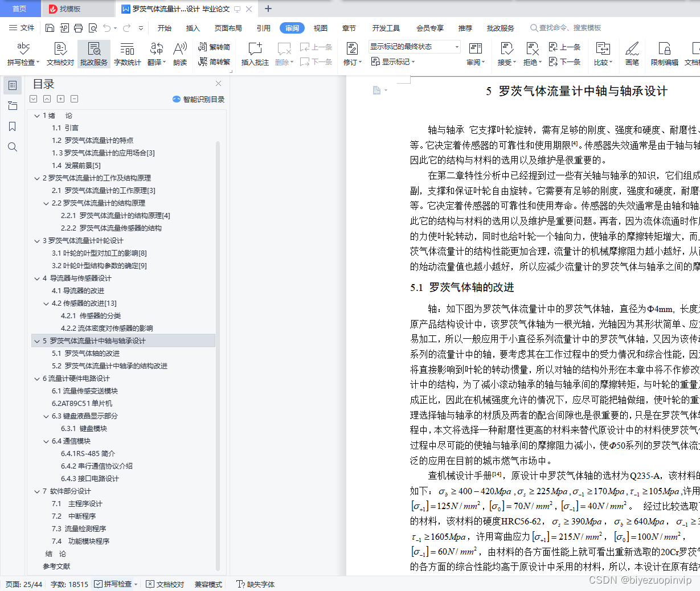Collapse '2.2 罗茨气体流量计的结构原理' node
The image size is (700, 591).
click(x=46, y=203)
